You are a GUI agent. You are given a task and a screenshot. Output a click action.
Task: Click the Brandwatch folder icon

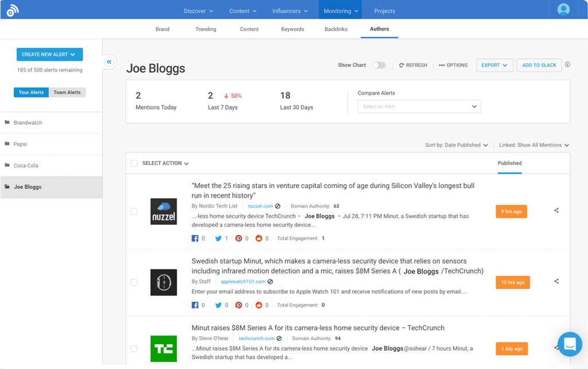point(7,122)
